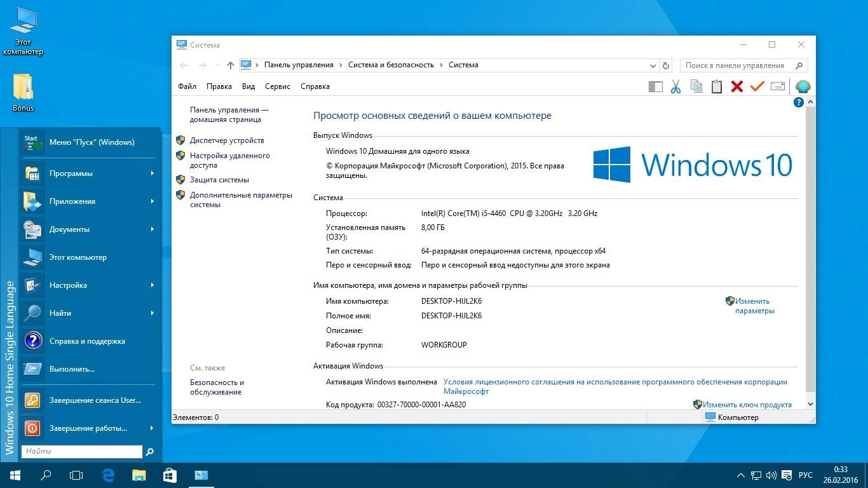Screen dimensions: 868x488
Task: Open 'Защита системы' link
Action: pyautogui.click(x=219, y=180)
